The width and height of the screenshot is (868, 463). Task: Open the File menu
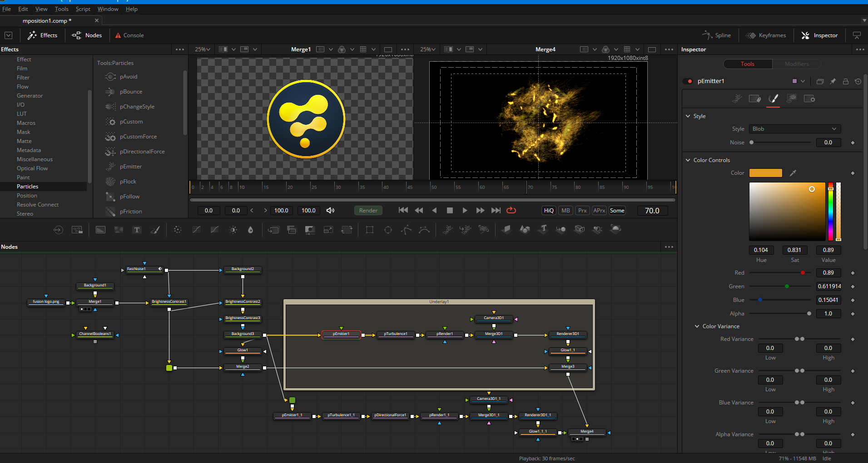[x=6, y=9]
